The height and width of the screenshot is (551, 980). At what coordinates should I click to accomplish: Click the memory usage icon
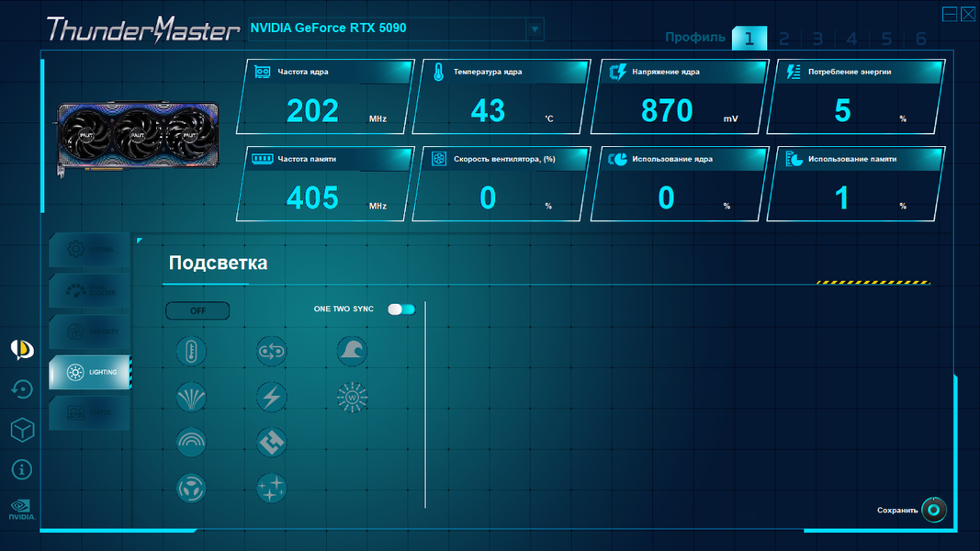[794, 159]
